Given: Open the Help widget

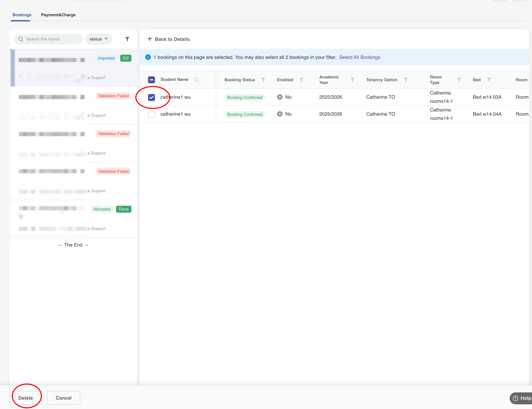Looking at the screenshot, I should tap(521, 398).
